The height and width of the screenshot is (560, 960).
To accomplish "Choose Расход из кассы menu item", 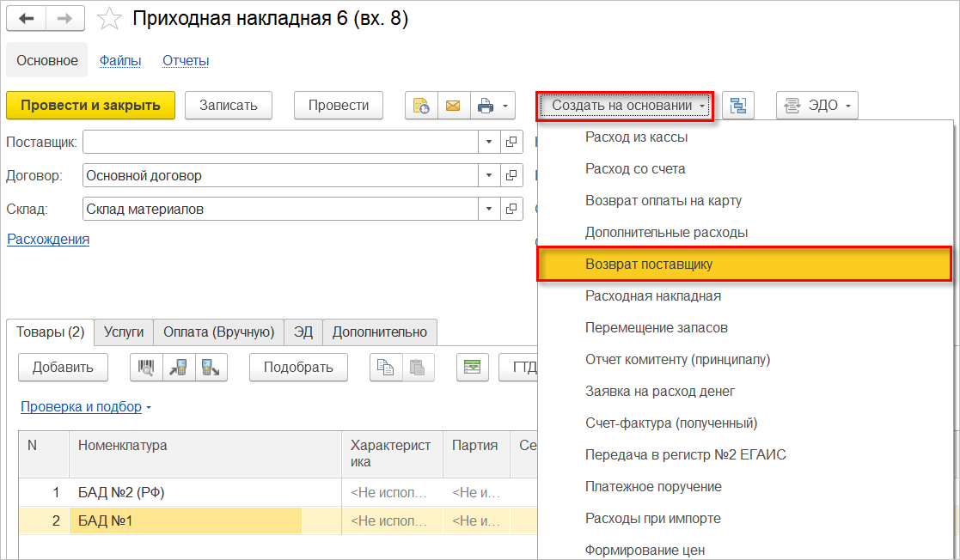I will (745, 137).
